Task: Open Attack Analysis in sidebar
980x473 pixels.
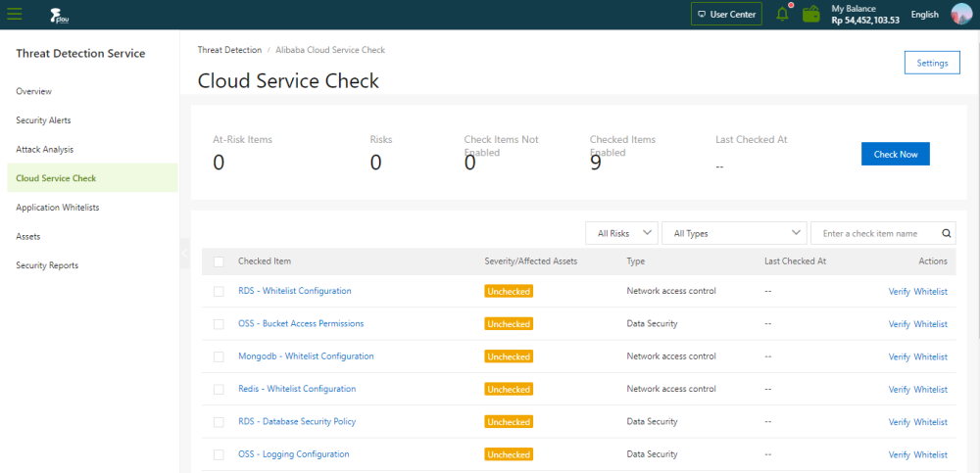Action: [x=44, y=149]
